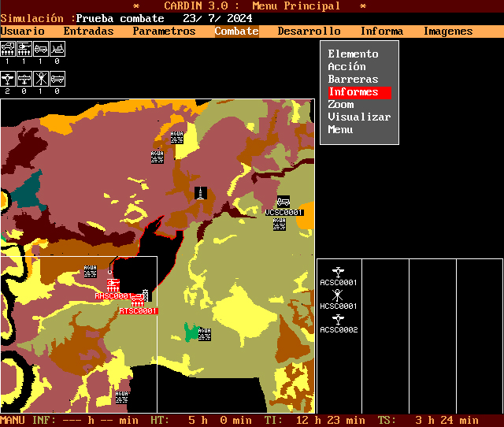Open the Parametros menu
The width and height of the screenshot is (504, 427).
pos(165,32)
